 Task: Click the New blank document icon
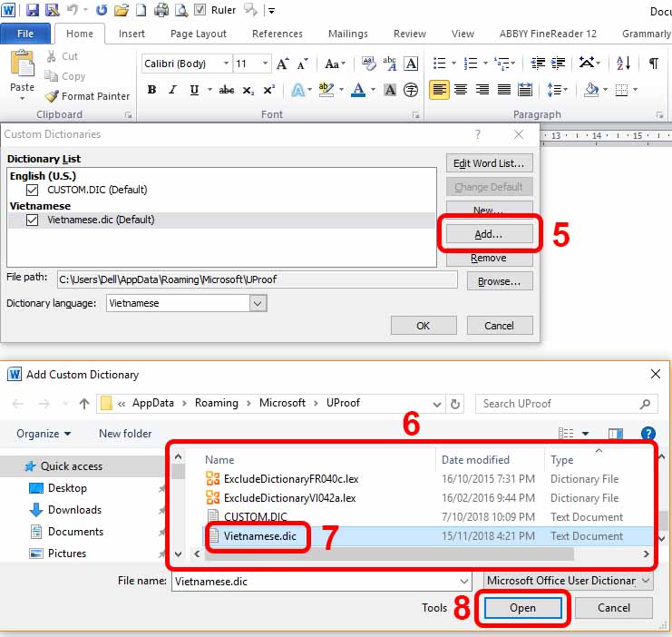click(x=141, y=10)
